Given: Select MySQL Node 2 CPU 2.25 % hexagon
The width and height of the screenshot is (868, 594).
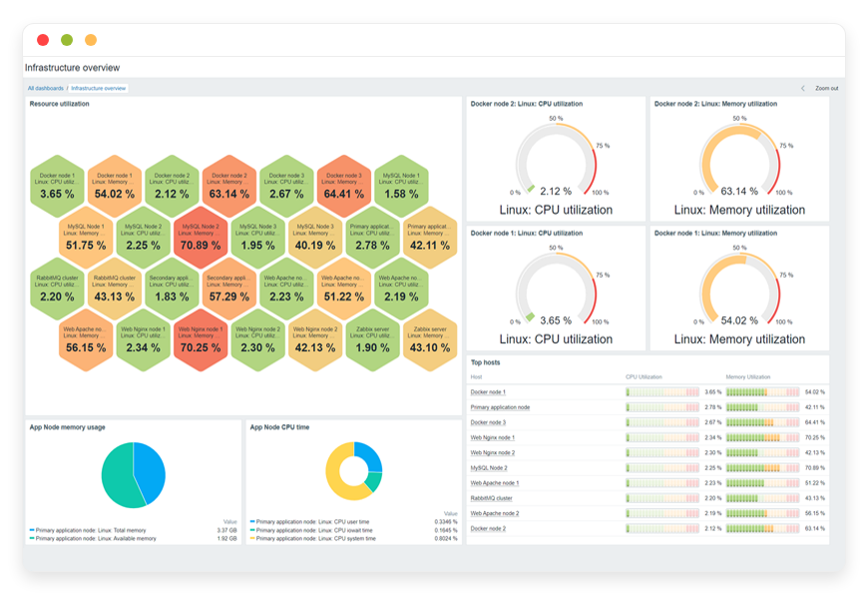Looking at the screenshot, I should click(144, 238).
